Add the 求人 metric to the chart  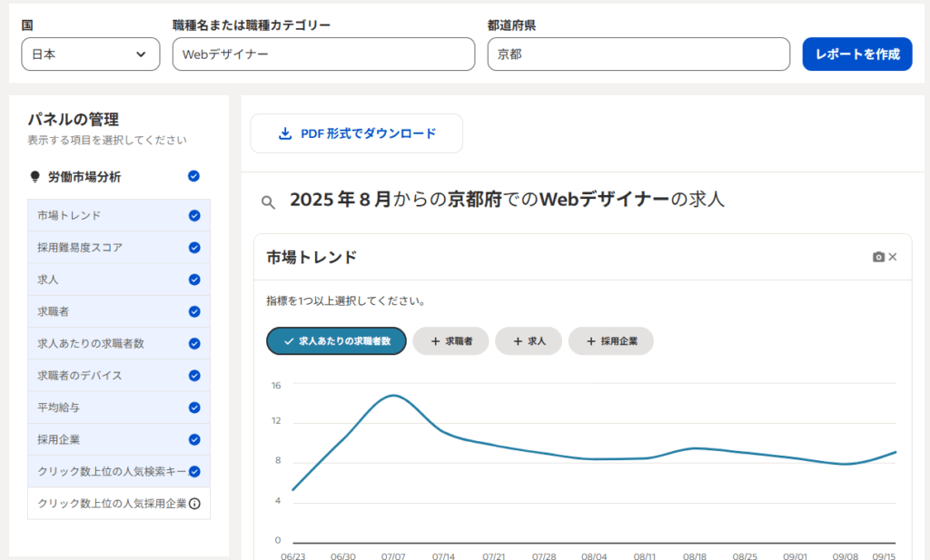(x=529, y=341)
